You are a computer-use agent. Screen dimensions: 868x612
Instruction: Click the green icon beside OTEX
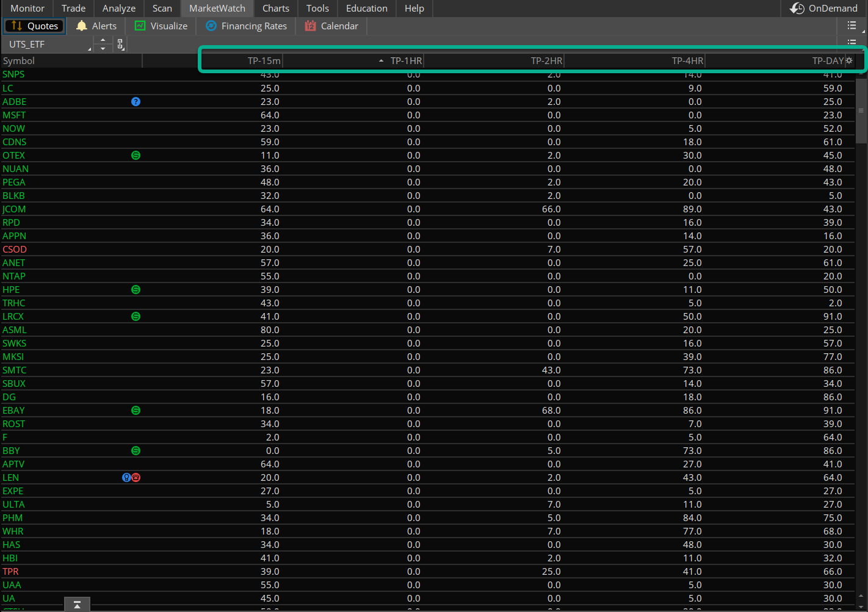(136, 156)
